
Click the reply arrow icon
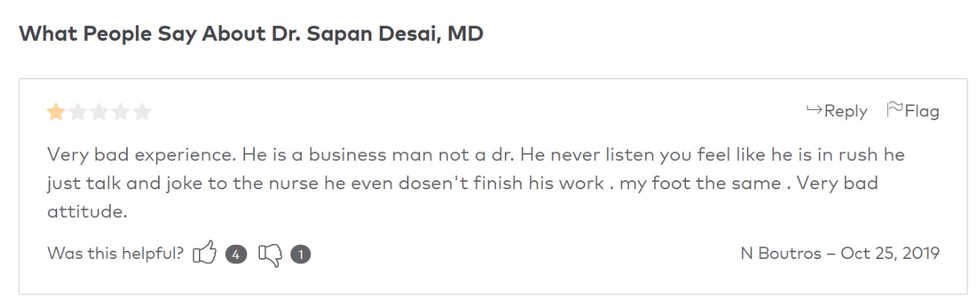click(814, 111)
